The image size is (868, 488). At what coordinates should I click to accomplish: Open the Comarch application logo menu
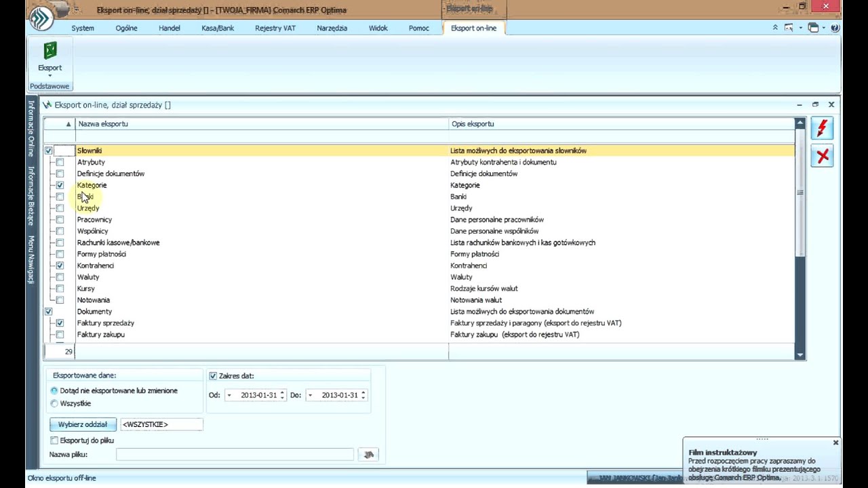(x=41, y=18)
